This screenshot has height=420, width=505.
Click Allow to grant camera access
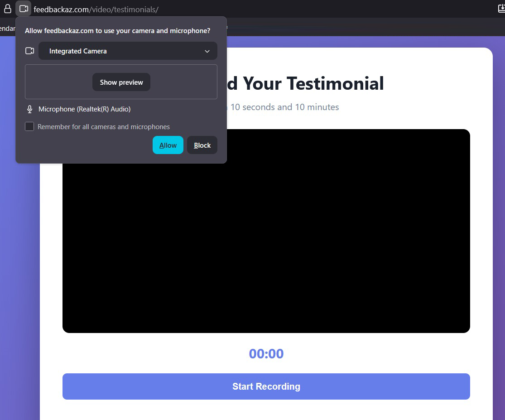168,145
